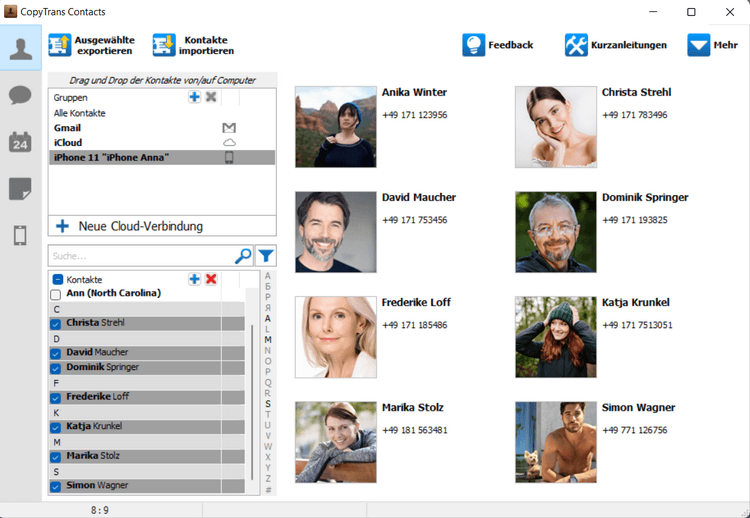
Task: Open the Calendar sidebar section
Action: (x=21, y=142)
